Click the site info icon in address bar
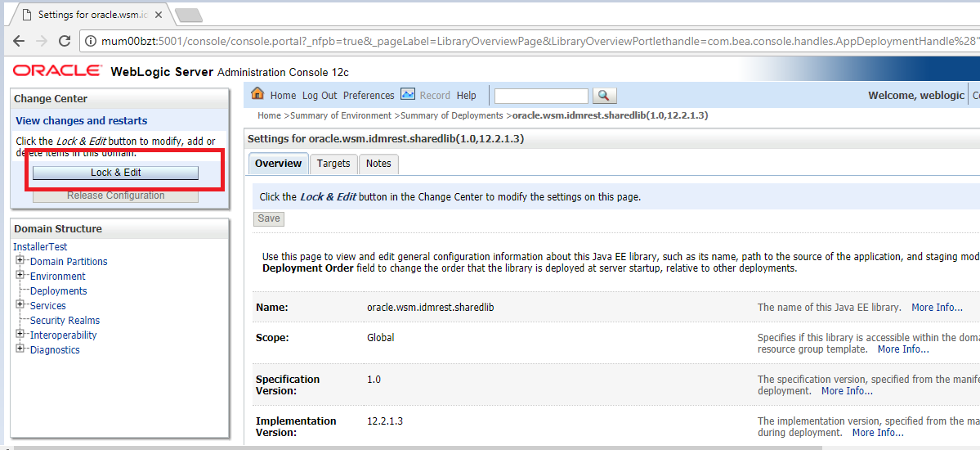Image resolution: width=980 pixels, height=450 pixels. [91, 41]
